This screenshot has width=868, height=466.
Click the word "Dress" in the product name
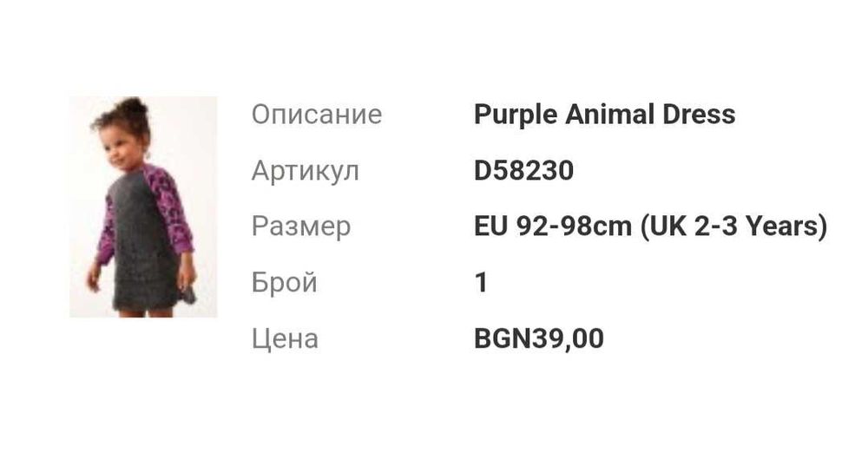tap(698, 115)
